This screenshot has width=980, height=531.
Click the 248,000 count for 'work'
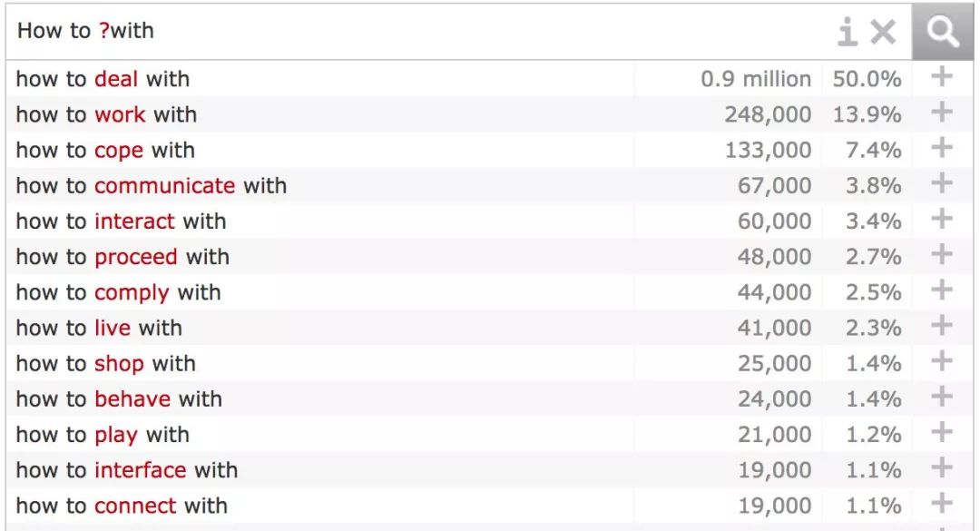[x=768, y=114]
